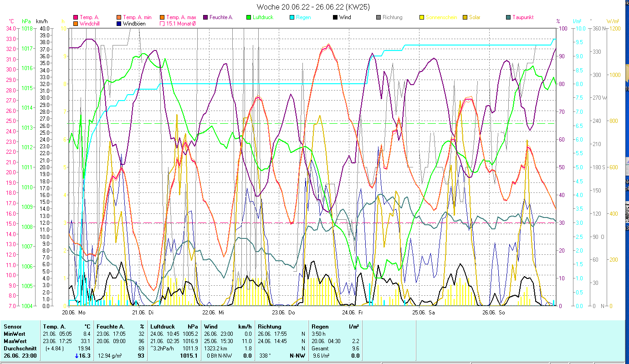The width and height of the screenshot is (629, 364).
Task: Click the cyan Regen legend swatch
Action: (x=291, y=17)
